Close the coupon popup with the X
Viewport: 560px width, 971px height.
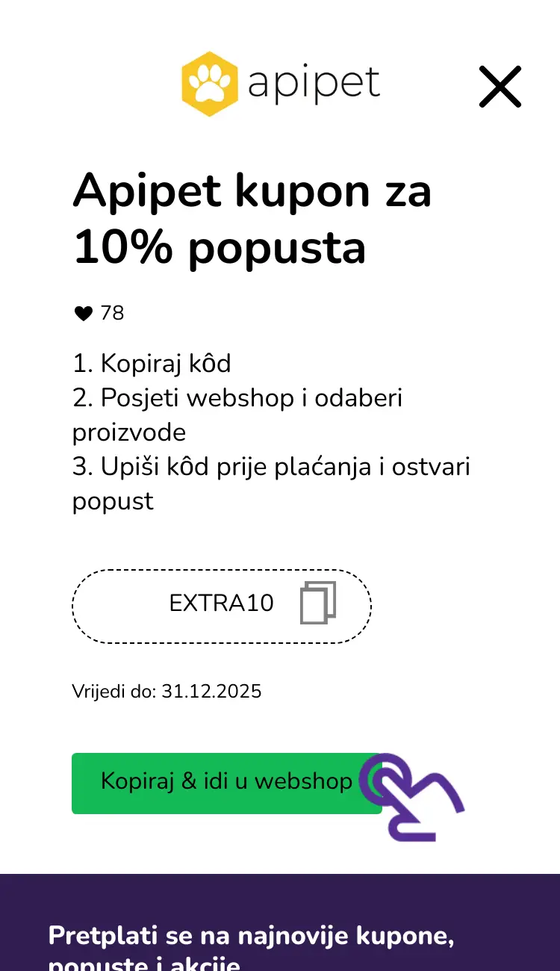click(500, 87)
